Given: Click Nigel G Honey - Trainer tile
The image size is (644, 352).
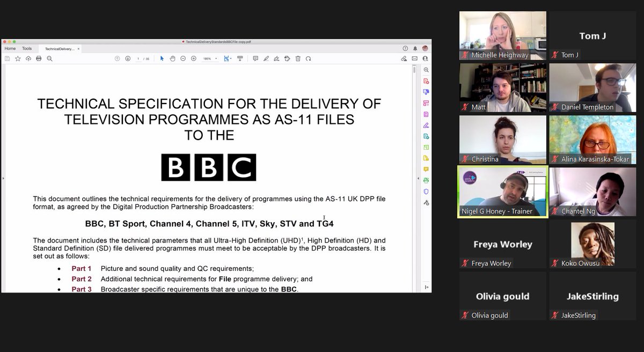Looking at the screenshot, I should tap(503, 192).
